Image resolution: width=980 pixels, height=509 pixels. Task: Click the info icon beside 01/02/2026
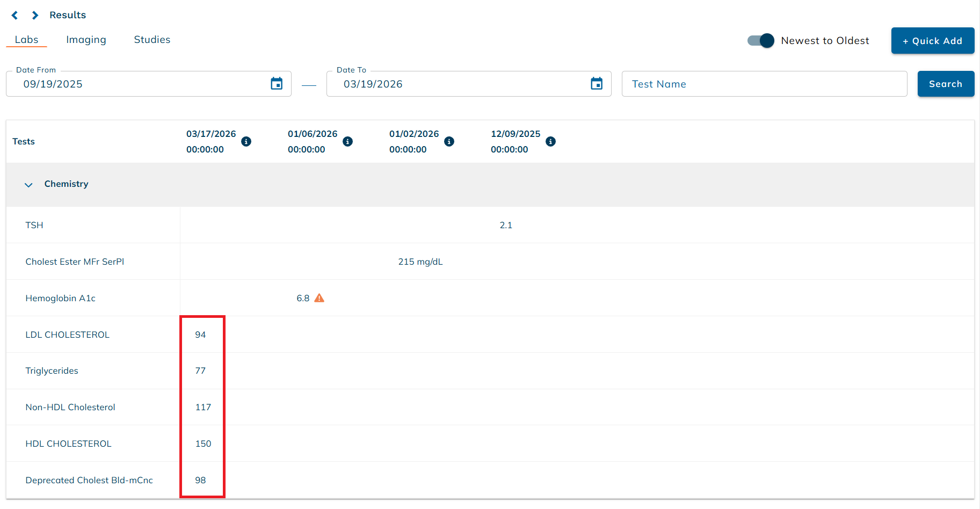coord(449,141)
